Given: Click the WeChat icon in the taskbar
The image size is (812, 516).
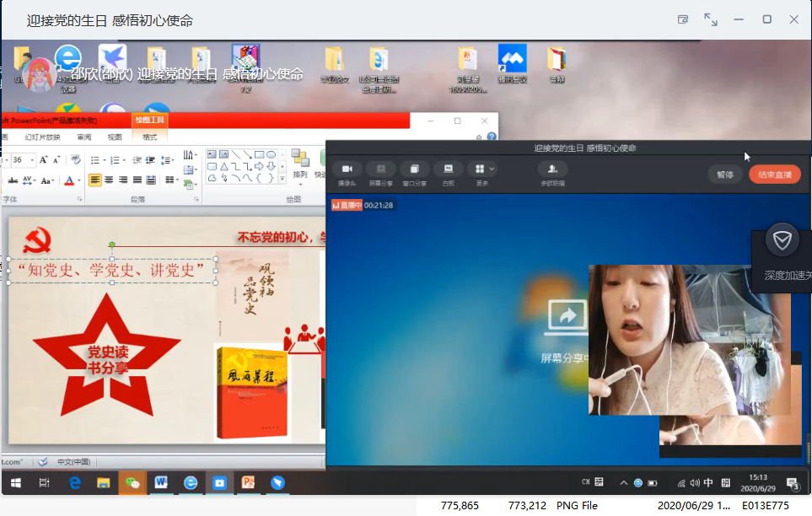Looking at the screenshot, I should point(132,483).
